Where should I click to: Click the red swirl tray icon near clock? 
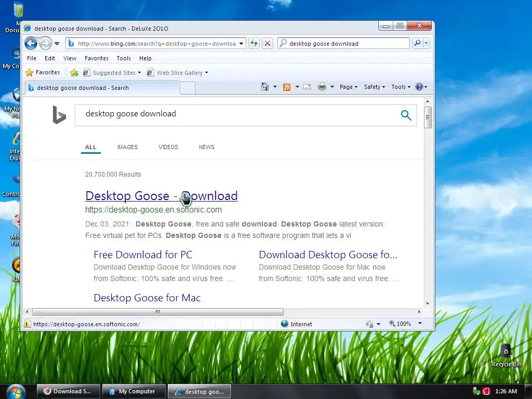(x=486, y=391)
